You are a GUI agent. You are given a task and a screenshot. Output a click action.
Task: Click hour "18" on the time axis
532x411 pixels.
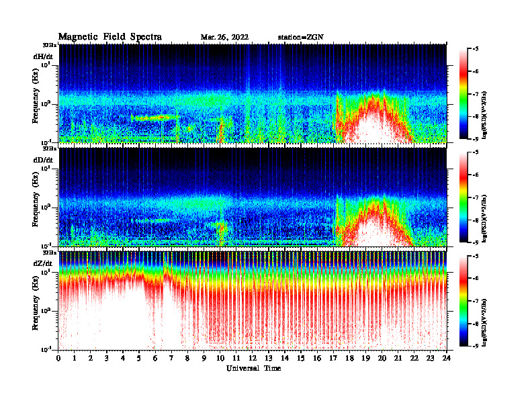(x=349, y=358)
